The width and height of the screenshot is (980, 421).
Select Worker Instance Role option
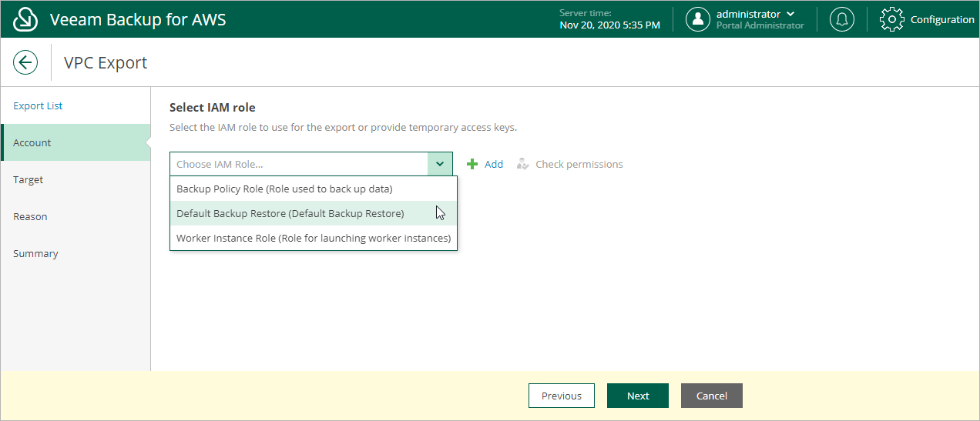pos(314,238)
